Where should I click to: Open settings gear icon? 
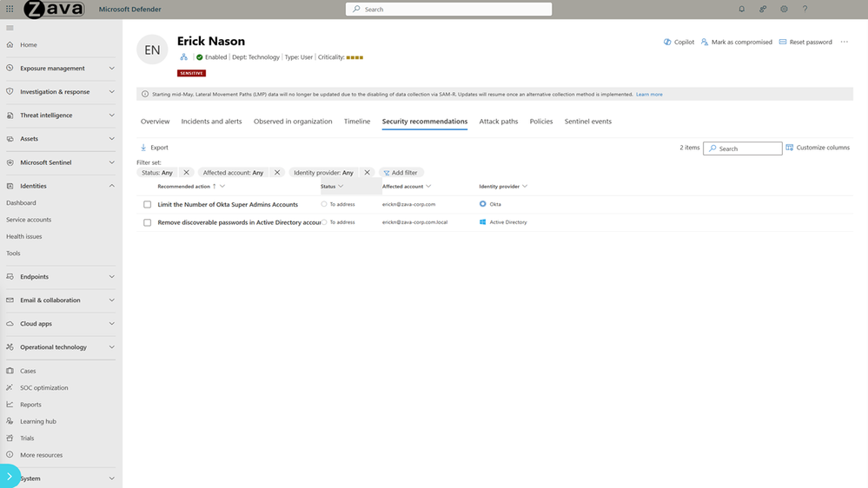coord(784,9)
